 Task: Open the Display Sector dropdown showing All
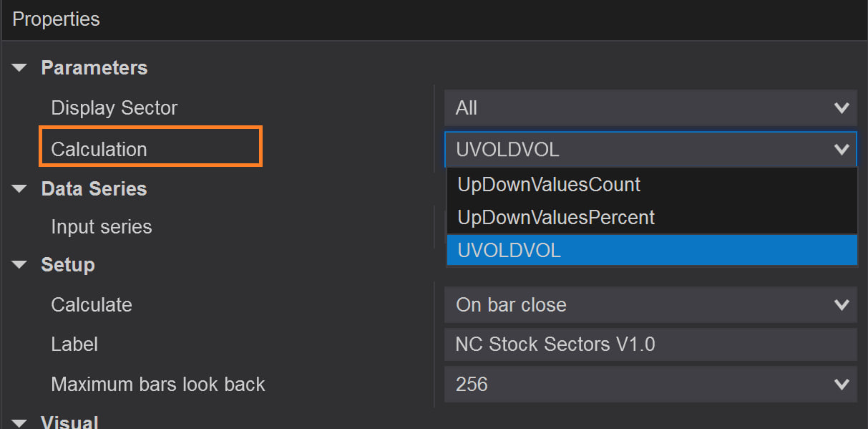[x=650, y=108]
